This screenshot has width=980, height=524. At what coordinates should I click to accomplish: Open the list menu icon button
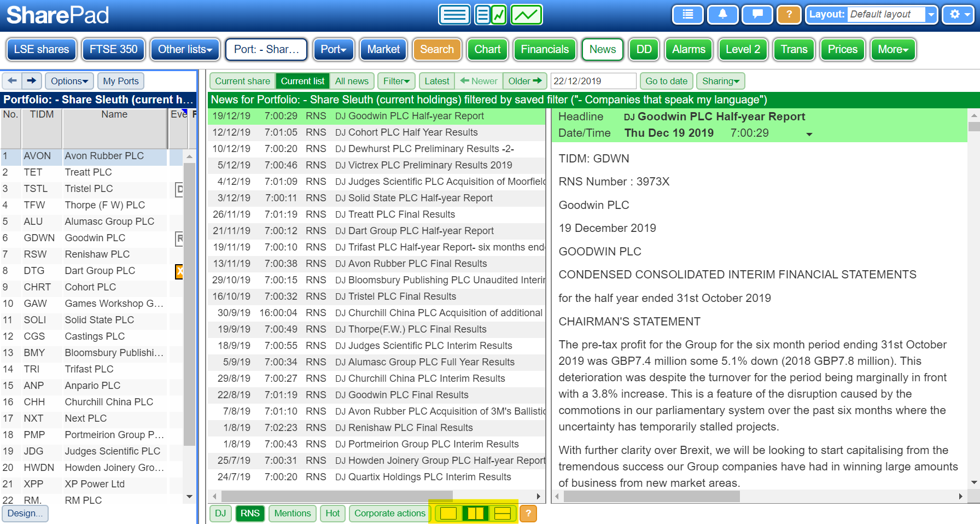coord(688,15)
